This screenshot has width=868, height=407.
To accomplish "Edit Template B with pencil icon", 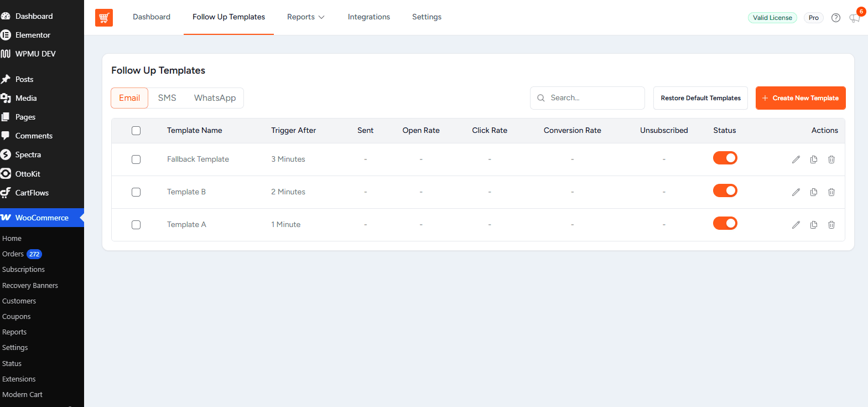I will (796, 192).
